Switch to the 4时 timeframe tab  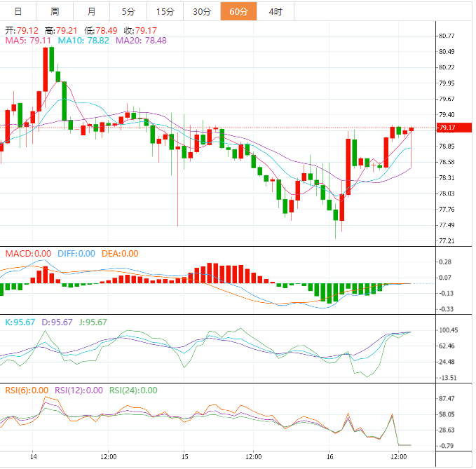(276, 11)
